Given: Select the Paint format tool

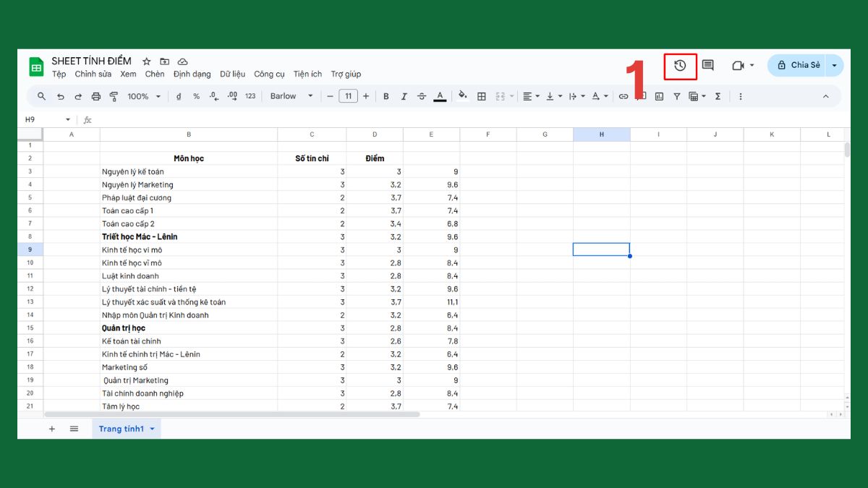Looking at the screenshot, I should [114, 95].
